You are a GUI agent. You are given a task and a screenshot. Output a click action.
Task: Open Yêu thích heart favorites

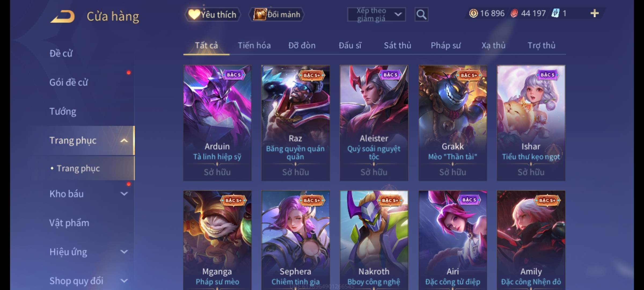[213, 15]
